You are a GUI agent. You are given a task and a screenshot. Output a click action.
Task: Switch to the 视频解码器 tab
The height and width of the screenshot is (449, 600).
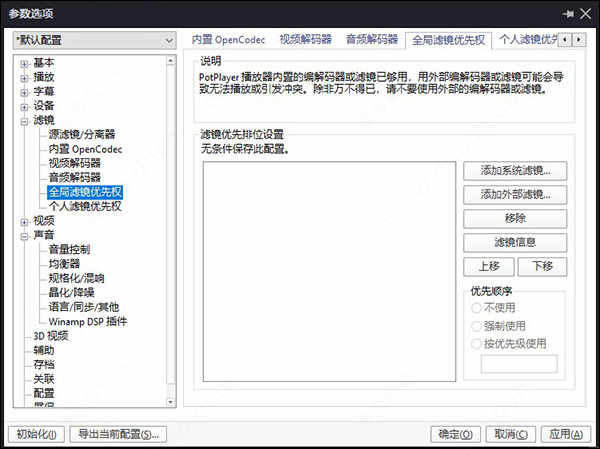click(x=305, y=39)
